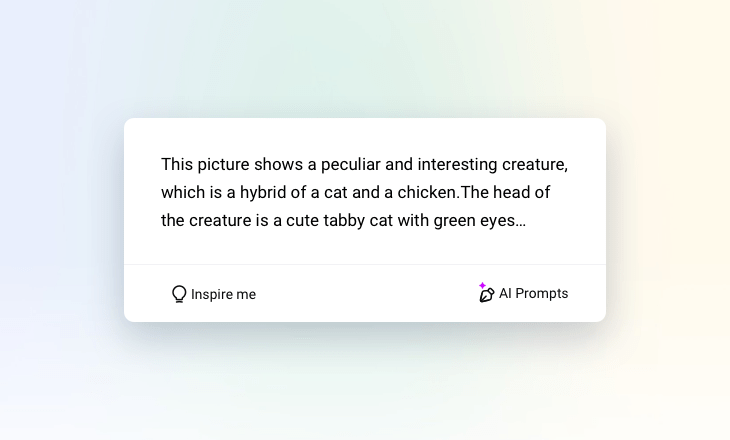Viewport: 730px width, 440px height.
Task: Click "which is a" on second line
Action: (x=195, y=192)
